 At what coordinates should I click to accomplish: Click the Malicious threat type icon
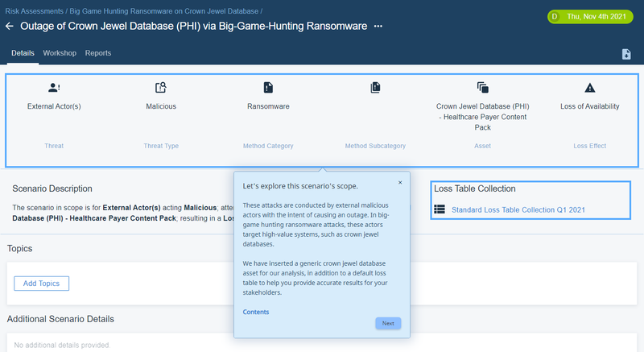tap(161, 88)
